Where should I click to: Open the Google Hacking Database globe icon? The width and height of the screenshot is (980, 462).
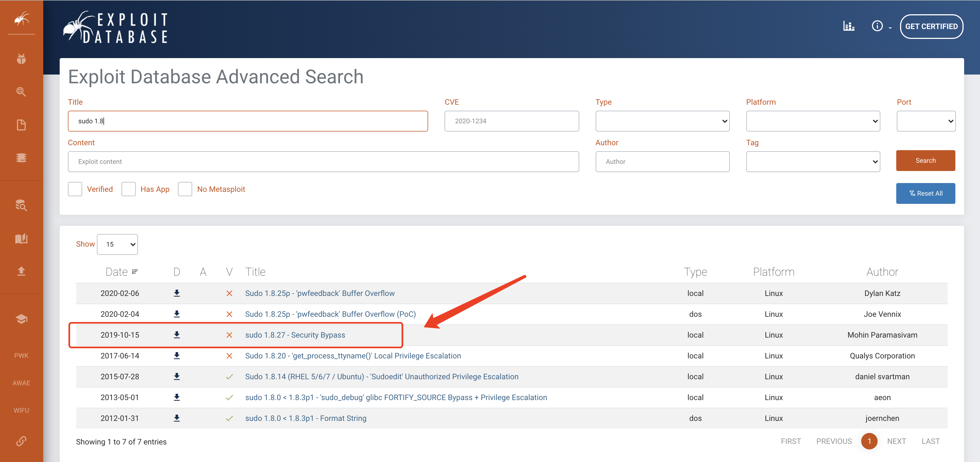(x=21, y=92)
